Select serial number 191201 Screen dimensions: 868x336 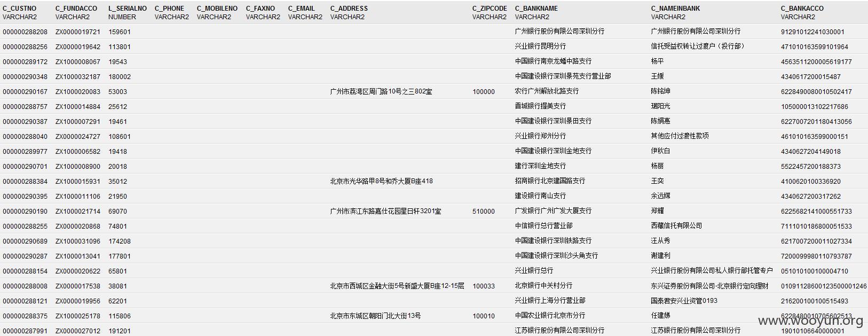tap(120, 331)
